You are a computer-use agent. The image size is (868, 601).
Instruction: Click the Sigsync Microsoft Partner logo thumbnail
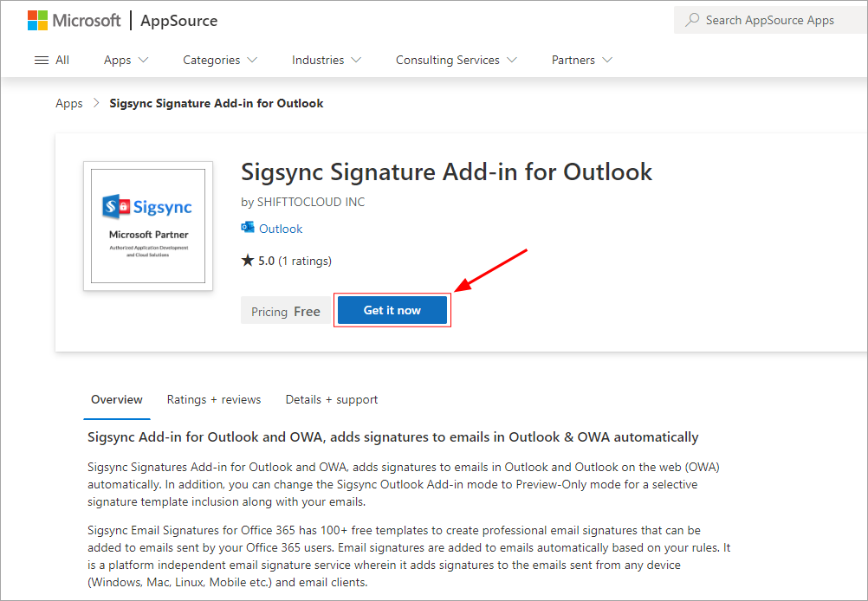coord(148,226)
